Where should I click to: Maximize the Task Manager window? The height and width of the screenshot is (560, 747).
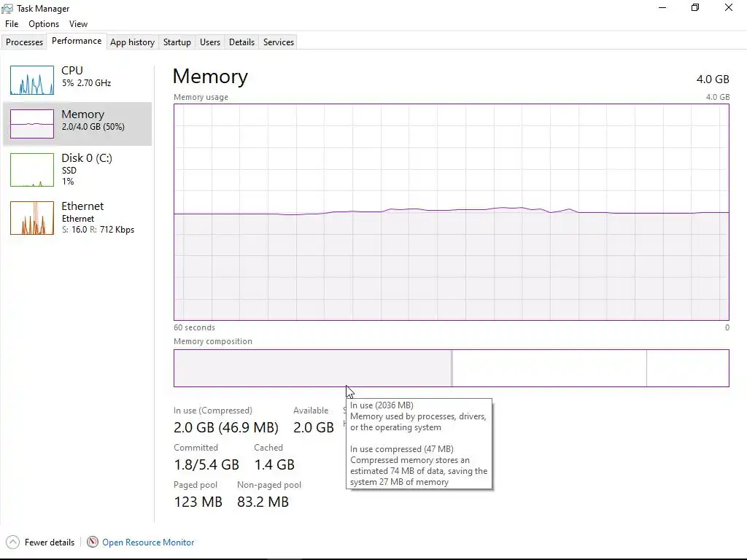(695, 8)
